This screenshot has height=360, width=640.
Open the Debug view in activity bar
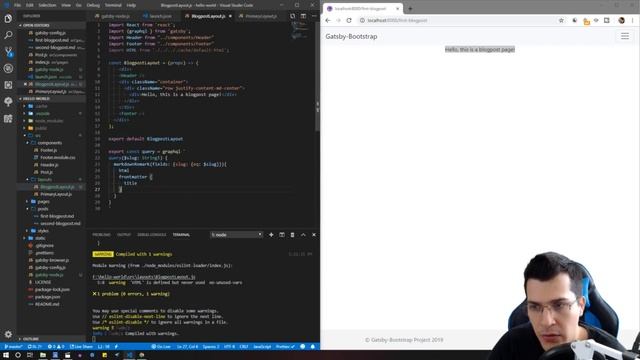pos(8,68)
